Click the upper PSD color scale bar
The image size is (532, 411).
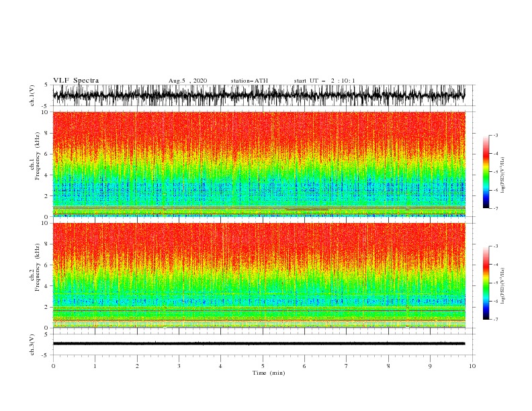pos(486,172)
